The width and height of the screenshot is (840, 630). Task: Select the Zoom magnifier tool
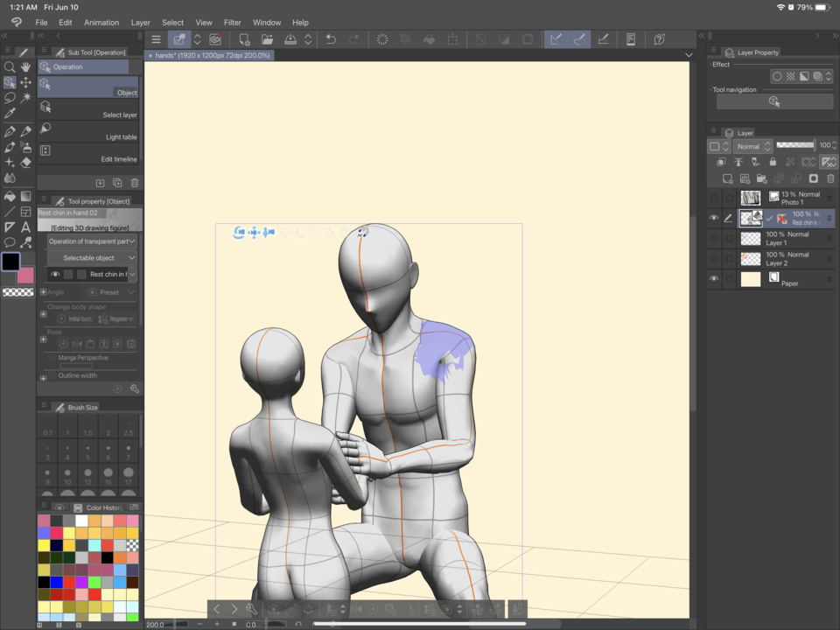coord(9,67)
